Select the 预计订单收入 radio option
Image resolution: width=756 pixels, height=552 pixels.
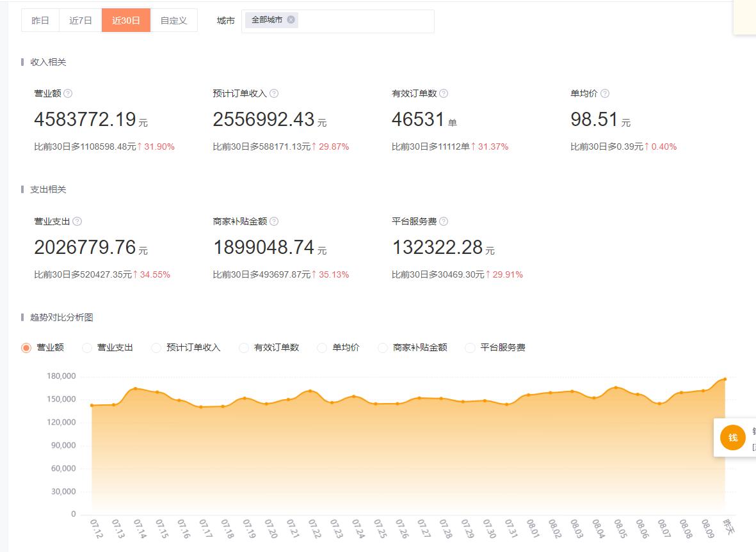click(156, 348)
